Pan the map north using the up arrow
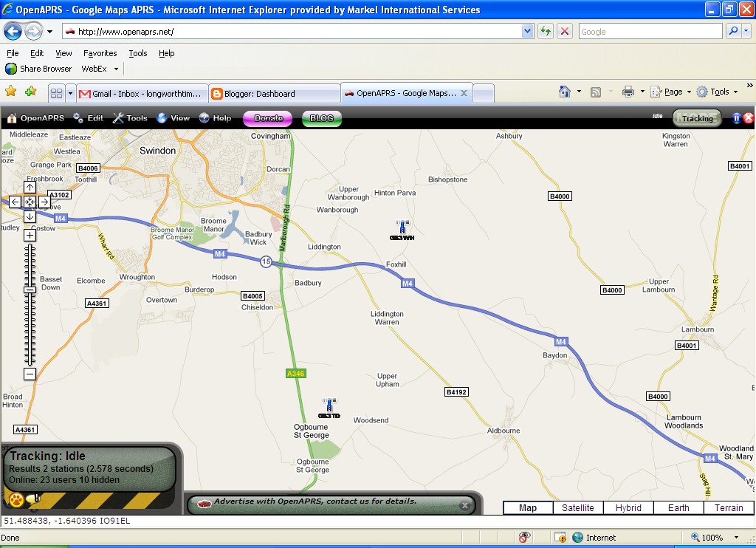The image size is (756, 548). 30,187
